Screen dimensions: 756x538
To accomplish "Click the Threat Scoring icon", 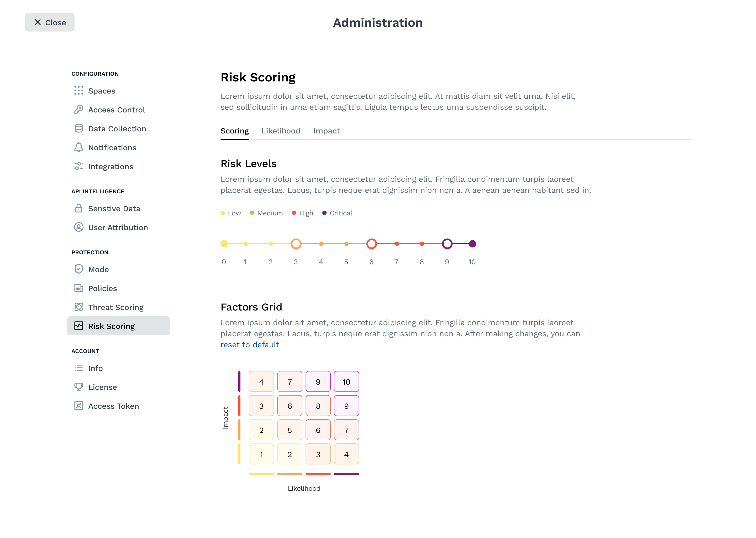I will tap(78, 307).
